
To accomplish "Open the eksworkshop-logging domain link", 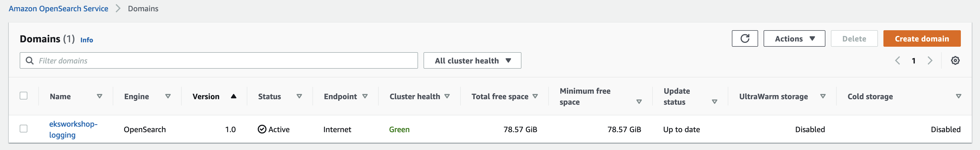I will click(73, 129).
